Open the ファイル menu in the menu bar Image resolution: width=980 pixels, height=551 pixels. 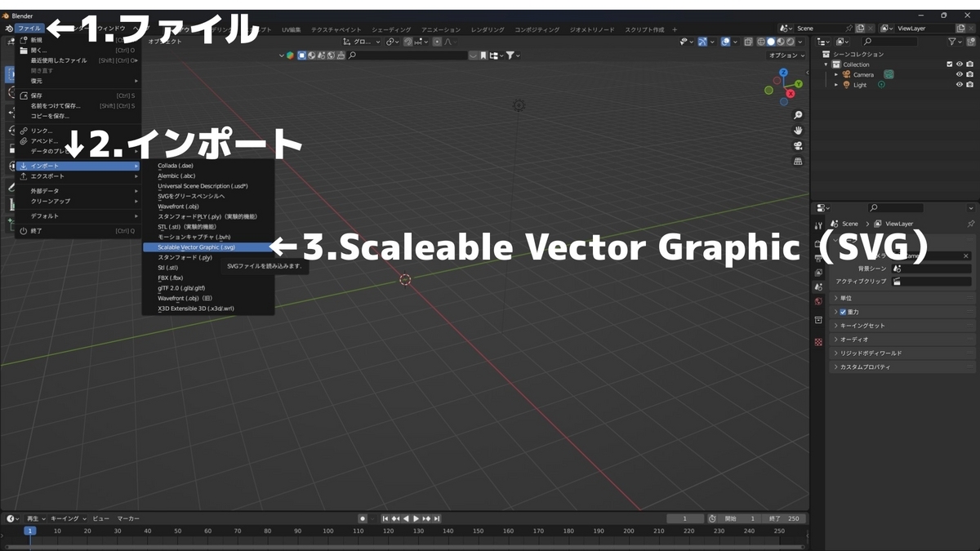click(29, 29)
